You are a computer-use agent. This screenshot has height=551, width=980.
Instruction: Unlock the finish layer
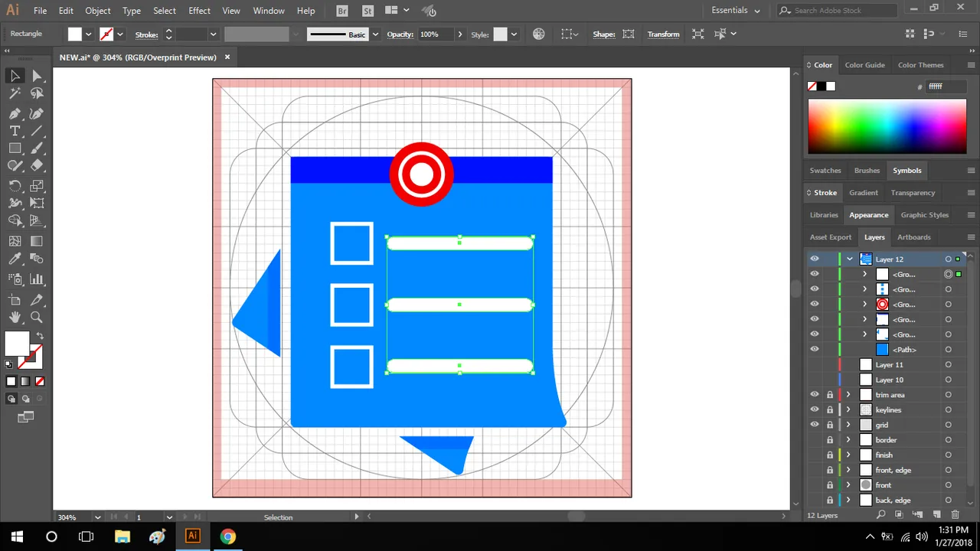pos(829,455)
